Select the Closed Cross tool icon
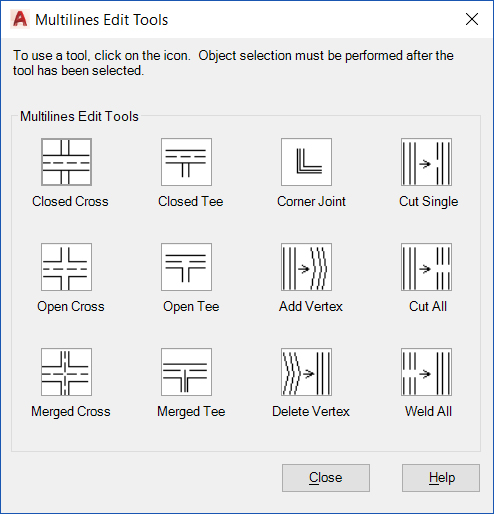 (66, 162)
